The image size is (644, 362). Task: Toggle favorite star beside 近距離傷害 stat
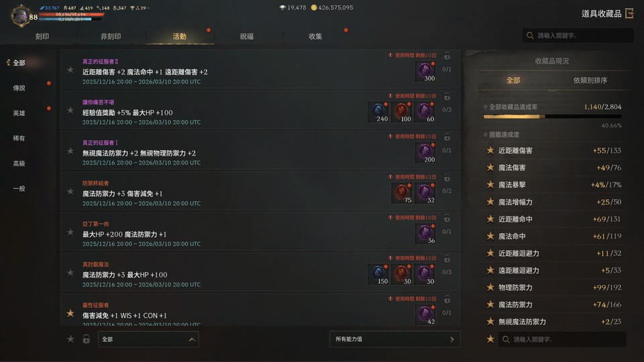[490, 151]
